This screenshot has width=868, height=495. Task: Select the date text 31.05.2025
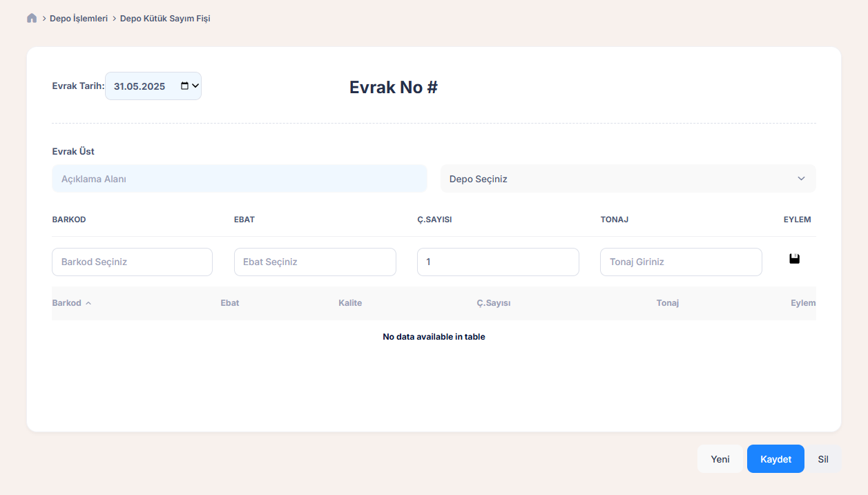[139, 86]
